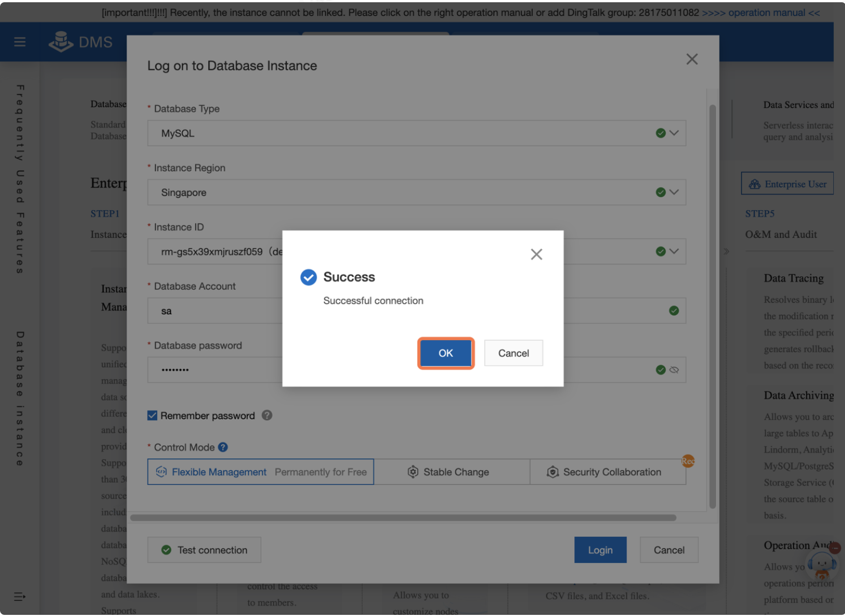Click the Enterprise User crown icon
This screenshot has height=616, width=845.
[755, 184]
